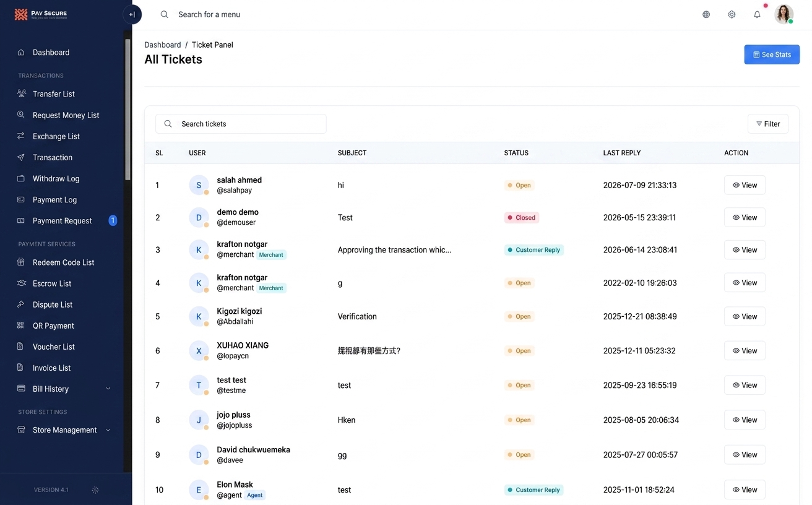Image resolution: width=812 pixels, height=505 pixels.
Task: Click the Dashboard breadcrumb link
Action: 163,45
